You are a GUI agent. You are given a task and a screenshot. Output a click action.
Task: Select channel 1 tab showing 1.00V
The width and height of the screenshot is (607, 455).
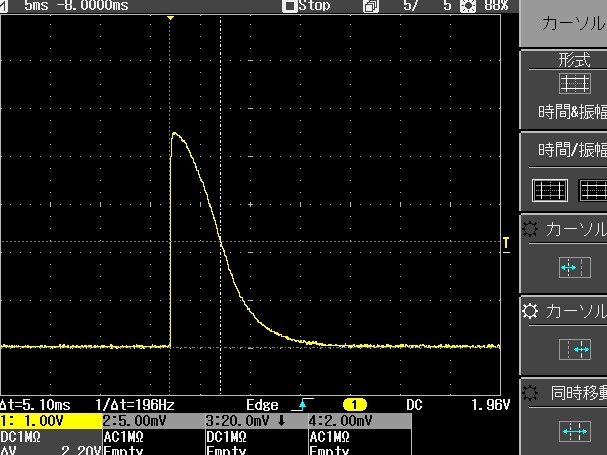click(x=51, y=421)
